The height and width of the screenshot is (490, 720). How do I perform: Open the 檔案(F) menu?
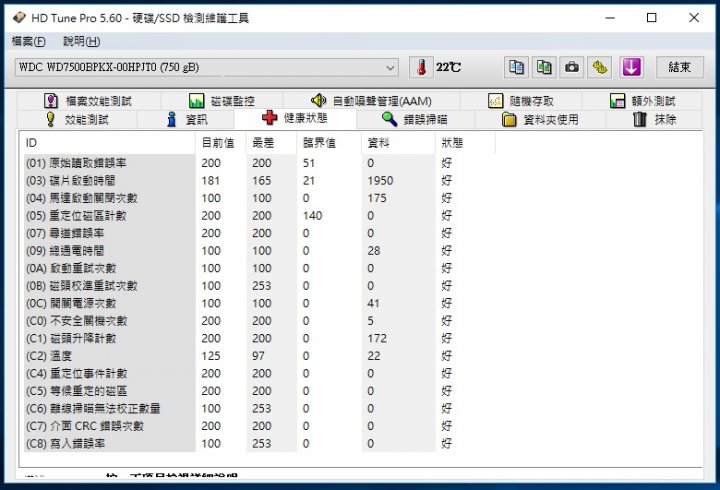[28, 41]
